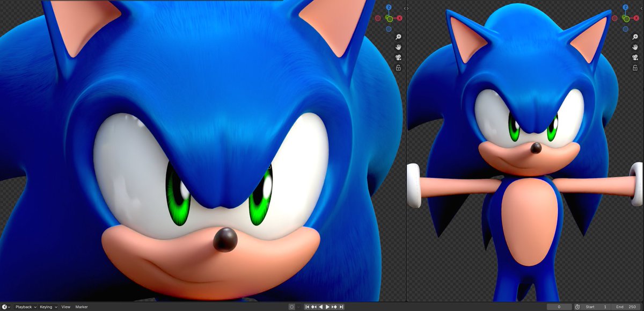The height and width of the screenshot is (311, 644).
Task: Click red X axis in right viewport gizmo
Action: (x=636, y=18)
